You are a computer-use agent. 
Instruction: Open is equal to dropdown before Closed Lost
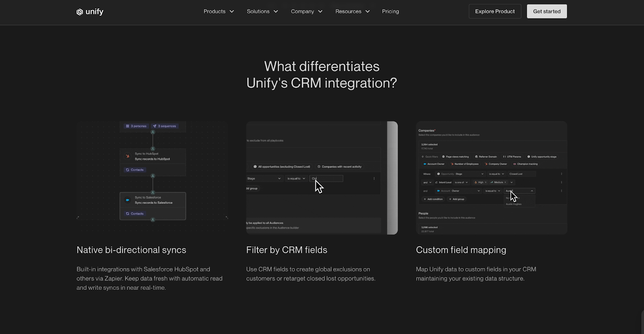click(497, 174)
